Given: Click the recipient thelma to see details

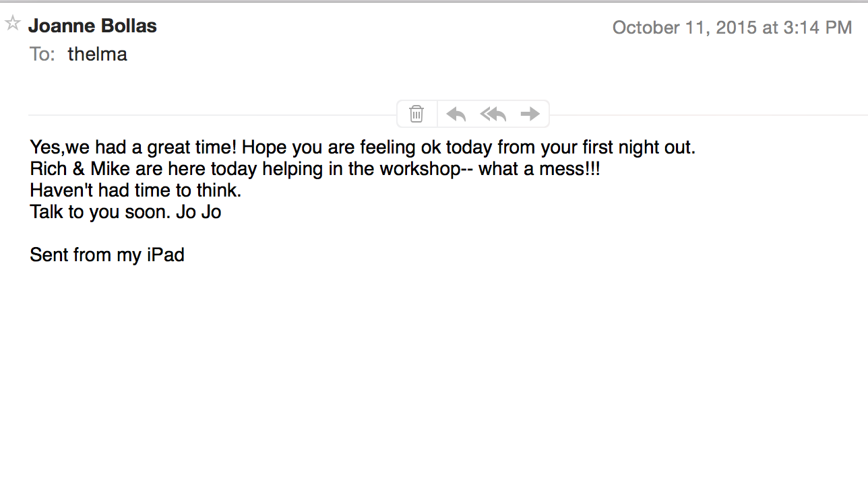Looking at the screenshot, I should click(97, 53).
